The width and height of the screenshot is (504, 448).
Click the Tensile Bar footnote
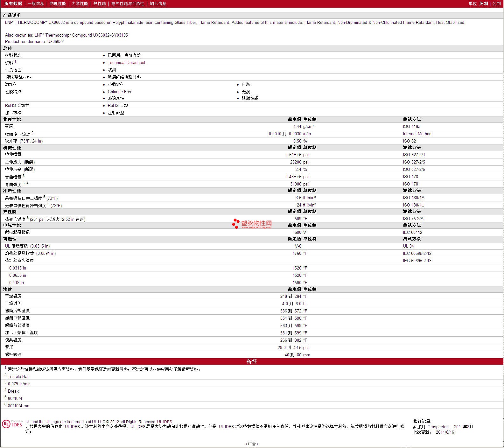click(18, 376)
